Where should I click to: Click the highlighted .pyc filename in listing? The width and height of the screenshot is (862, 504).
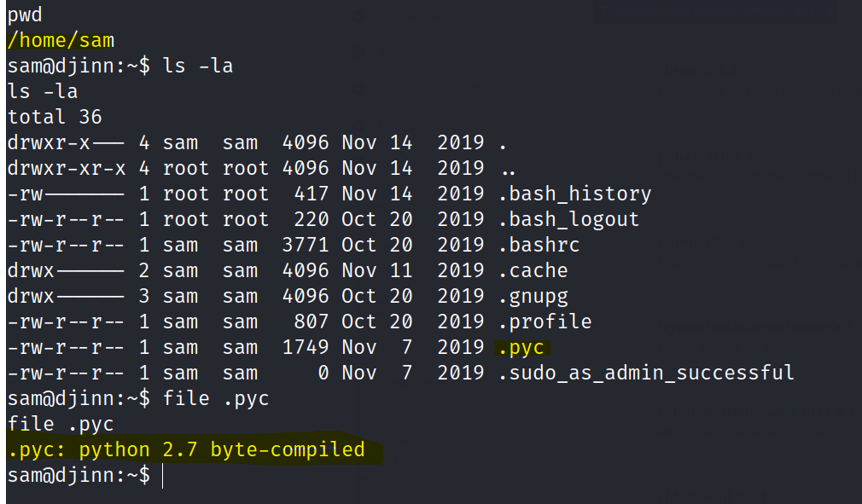521,347
